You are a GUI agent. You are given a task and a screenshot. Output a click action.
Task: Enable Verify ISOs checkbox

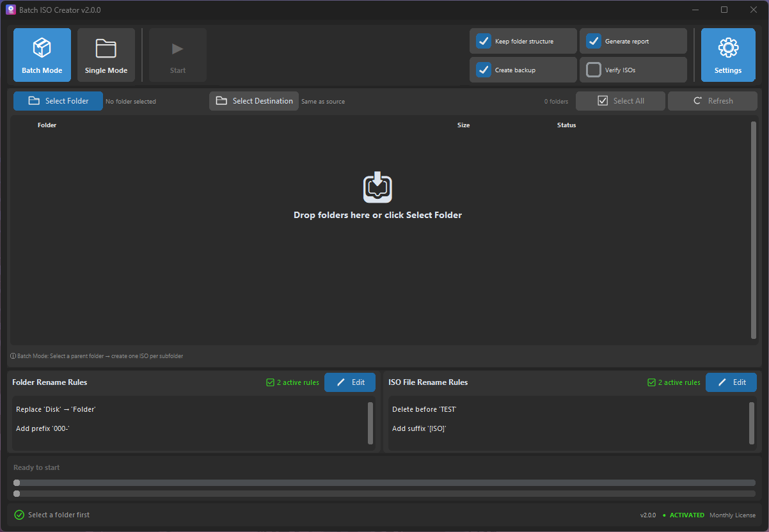594,70
